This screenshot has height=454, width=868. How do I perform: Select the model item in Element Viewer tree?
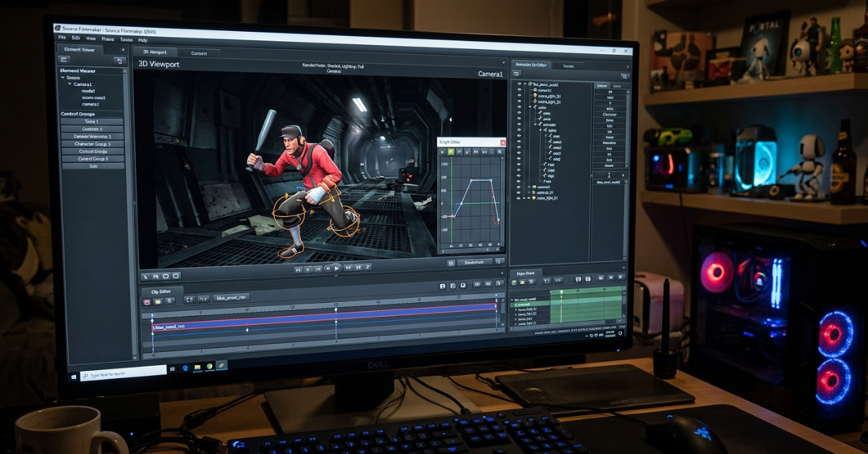88,91
